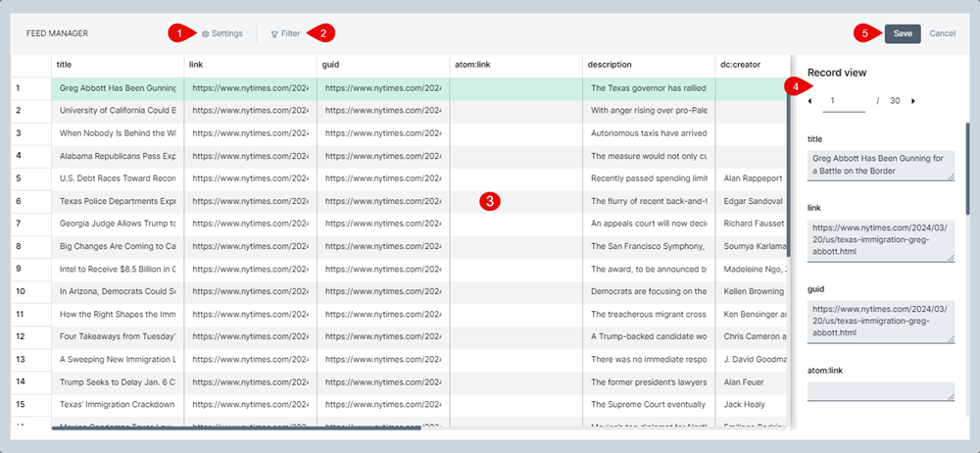Select the 'Greg Abbott Has Been Gunning' title cell
This screenshot has width=980, height=453.
tap(118, 88)
